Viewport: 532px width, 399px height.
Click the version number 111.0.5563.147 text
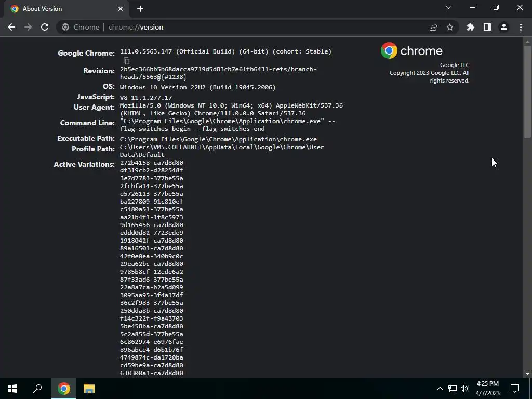click(x=146, y=51)
